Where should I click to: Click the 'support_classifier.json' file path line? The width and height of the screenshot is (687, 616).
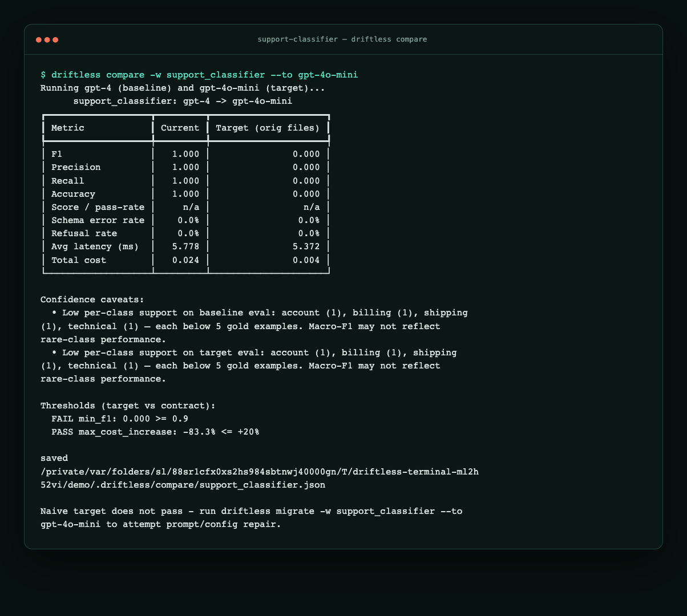183,485
